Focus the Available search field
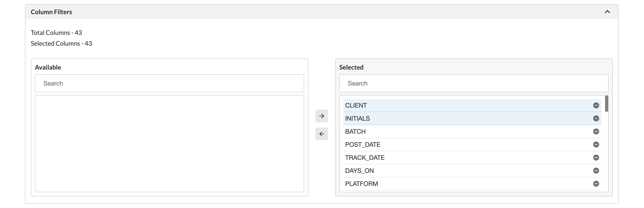644x208 pixels. [169, 83]
